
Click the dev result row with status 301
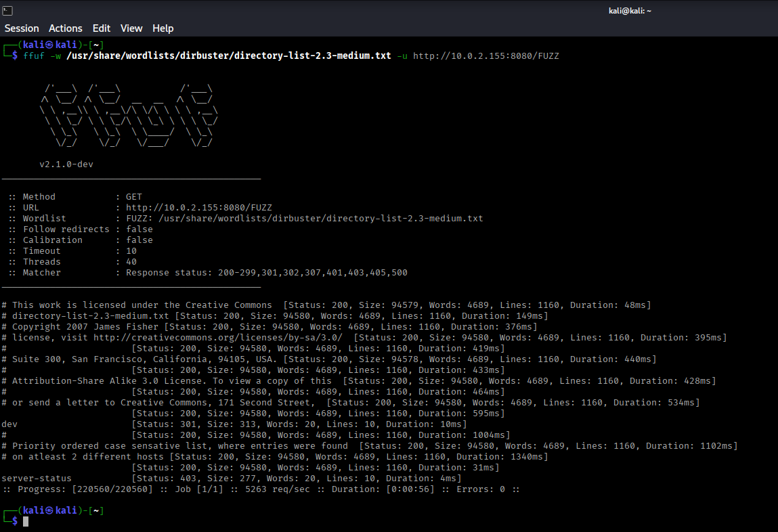234,424
